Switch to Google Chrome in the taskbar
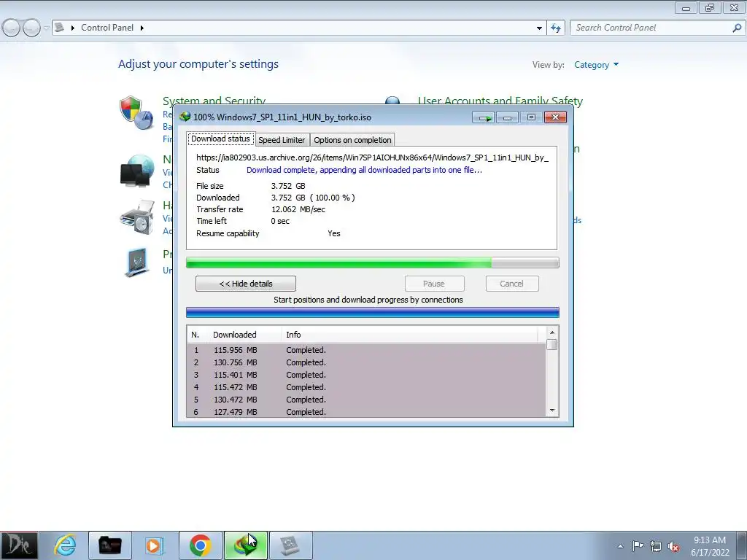The image size is (747, 560). tap(201, 545)
